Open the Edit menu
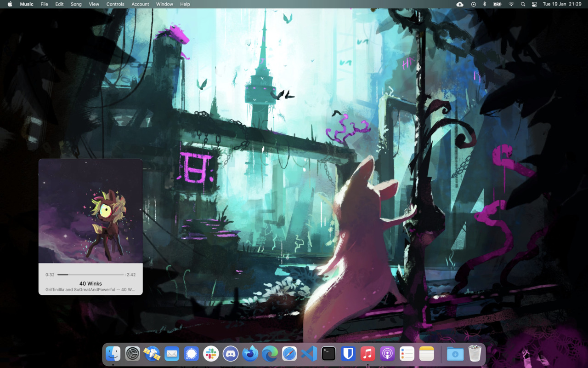 click(x=59, y=4)
